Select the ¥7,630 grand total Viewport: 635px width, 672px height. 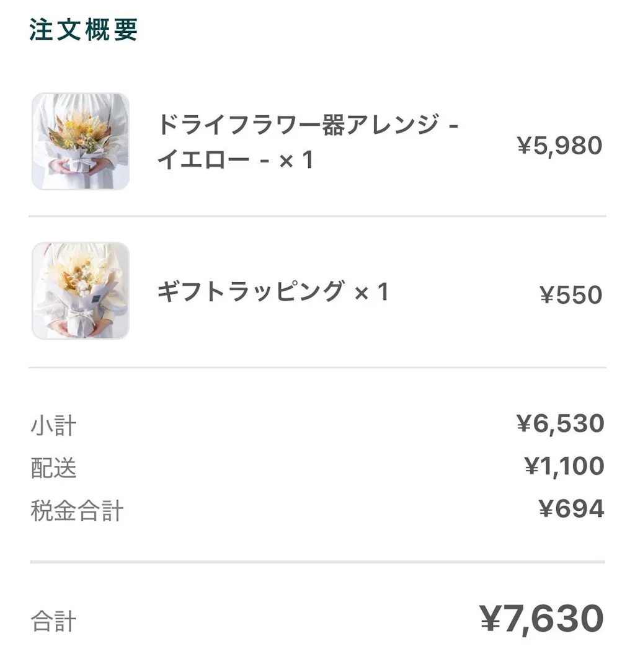coord(541,619)
